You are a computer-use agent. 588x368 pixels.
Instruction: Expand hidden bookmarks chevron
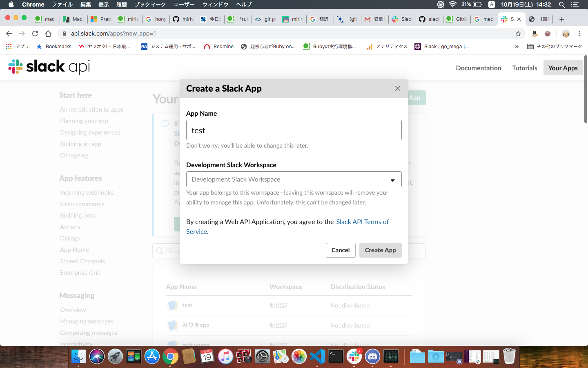pyautogui.click(x=517, y=47)
